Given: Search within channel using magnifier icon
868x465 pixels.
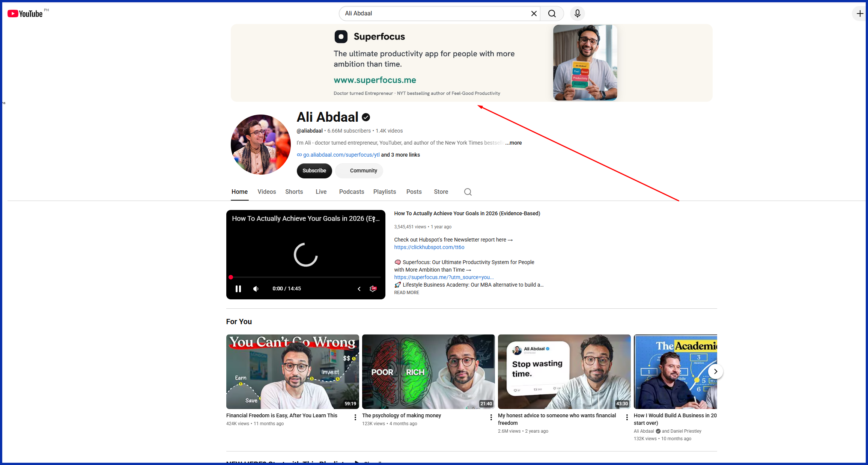Looking at the screenshot, I should coord(468,192).
